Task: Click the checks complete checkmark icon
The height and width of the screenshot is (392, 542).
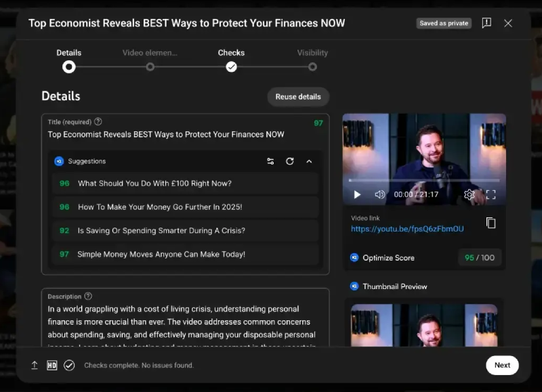Action: tap(68, 365)
